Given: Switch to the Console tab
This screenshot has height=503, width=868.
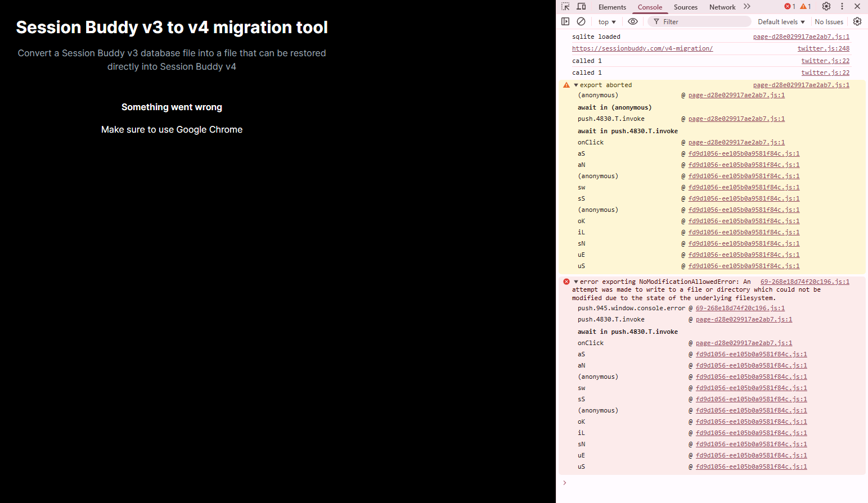Looking at the screenshot, I should (x=650, y=7).
